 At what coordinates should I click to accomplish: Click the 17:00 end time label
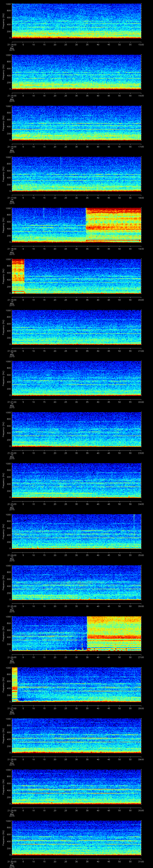pos(141,146)
